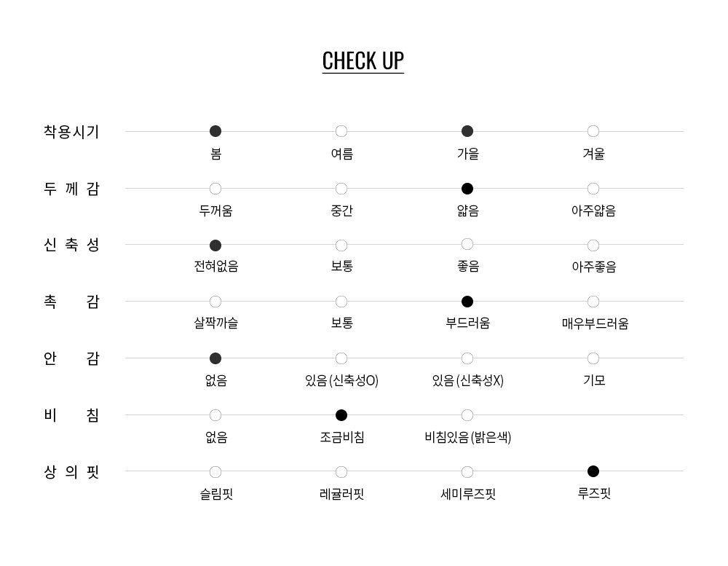The height and width of the screenshot is (566, 728).
Task: Choose the 루즈핏 fit dot
Action: 593,471
